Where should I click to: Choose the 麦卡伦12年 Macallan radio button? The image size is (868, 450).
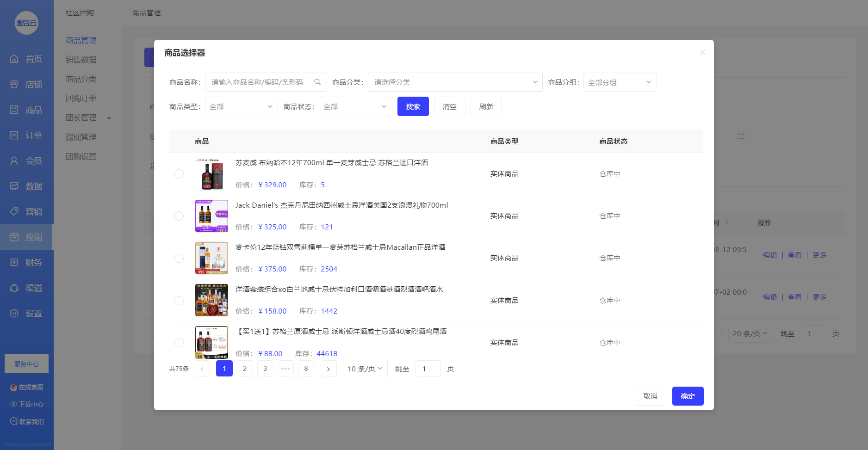pyautogui.click(x=179, y=258)
